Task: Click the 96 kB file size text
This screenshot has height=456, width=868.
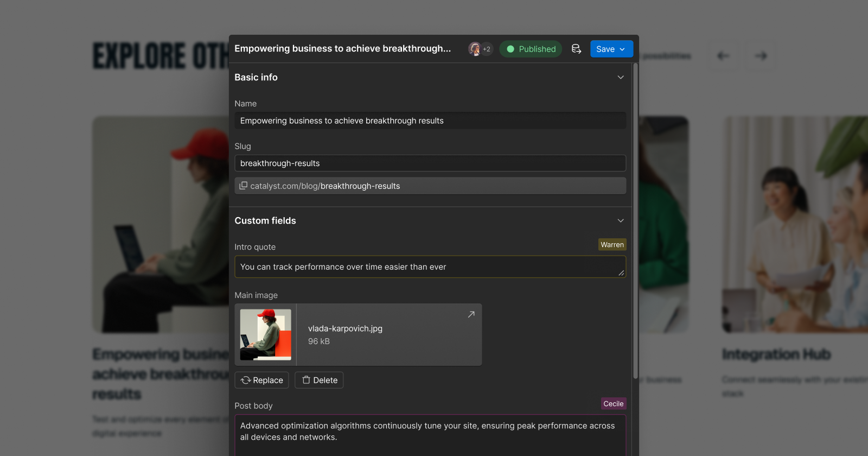Action: pyautogui.click(x=319, y=341)
